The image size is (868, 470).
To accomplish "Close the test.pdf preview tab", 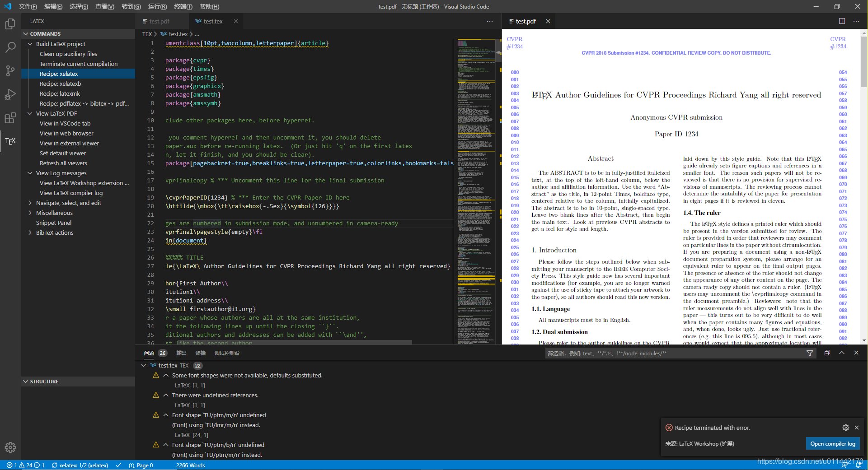I will tap(548, 21).
